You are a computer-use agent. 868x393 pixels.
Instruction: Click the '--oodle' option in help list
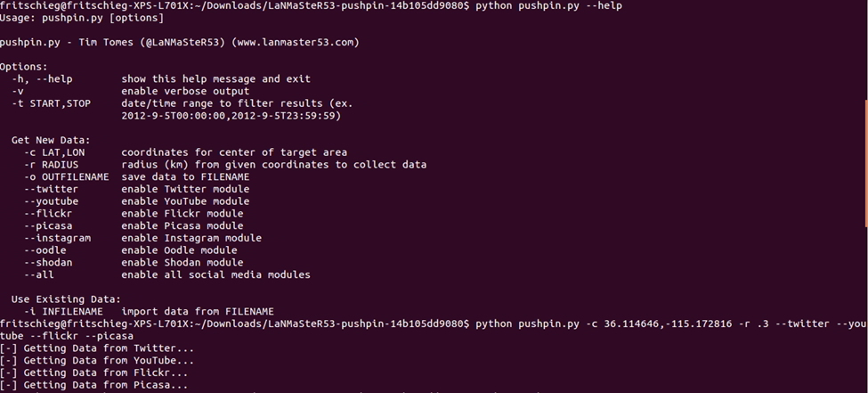[x=45, y=250]
